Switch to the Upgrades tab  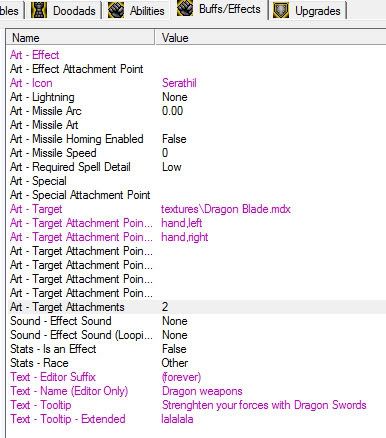(x=308, y=11)
